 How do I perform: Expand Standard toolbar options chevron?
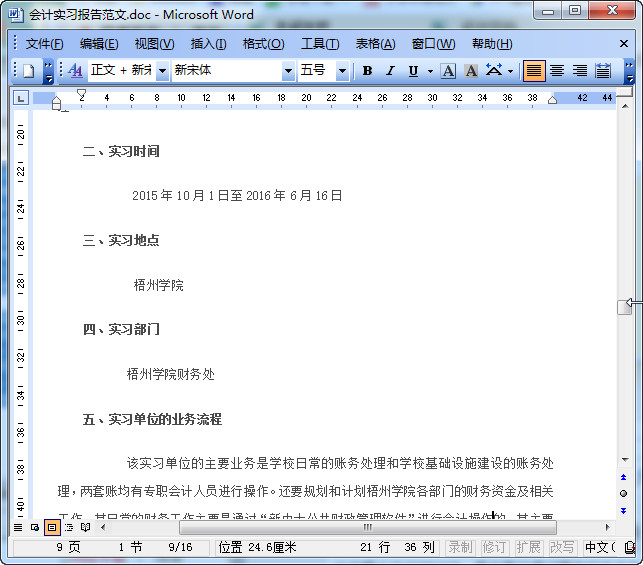[48, 71]
